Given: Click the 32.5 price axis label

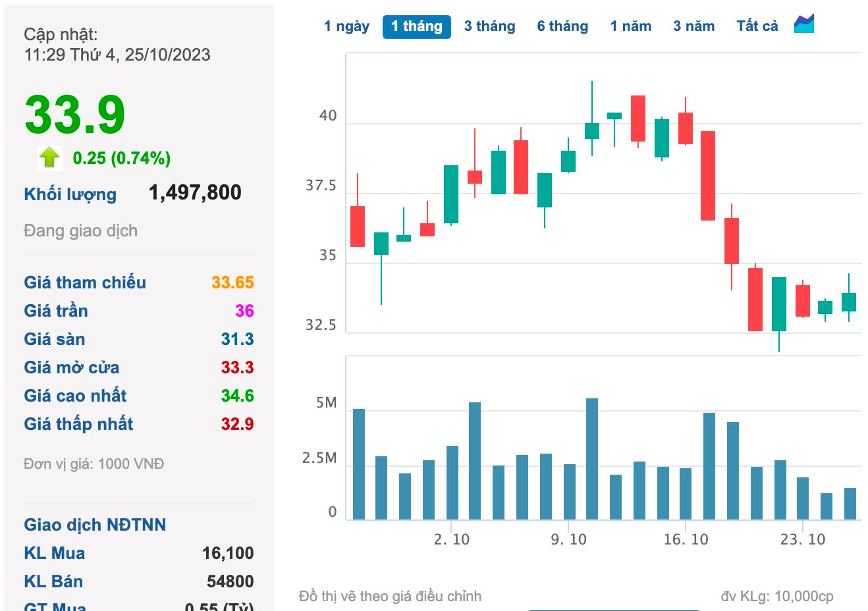Looking at the screenshot, I should tap(321, 325).
